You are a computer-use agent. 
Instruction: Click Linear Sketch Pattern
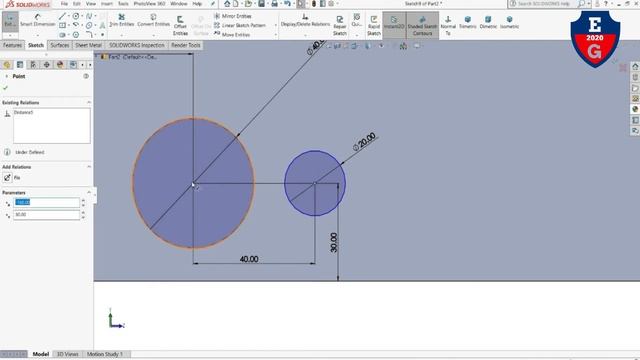240,25
